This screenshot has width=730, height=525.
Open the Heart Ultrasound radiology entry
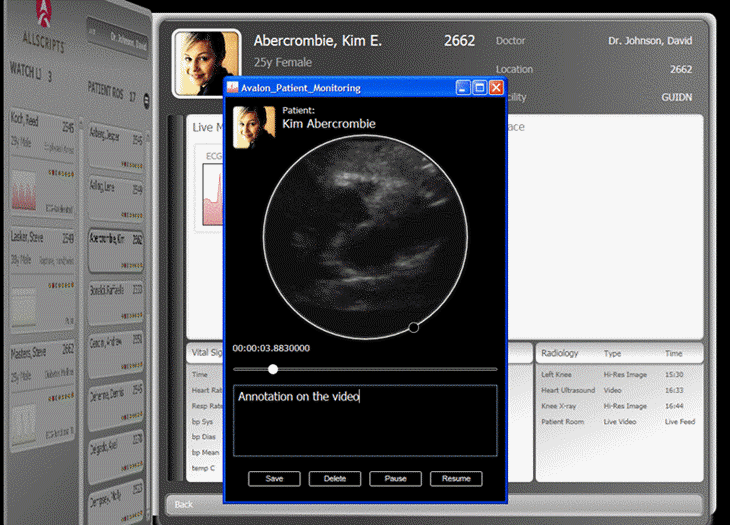pos(568,390)
